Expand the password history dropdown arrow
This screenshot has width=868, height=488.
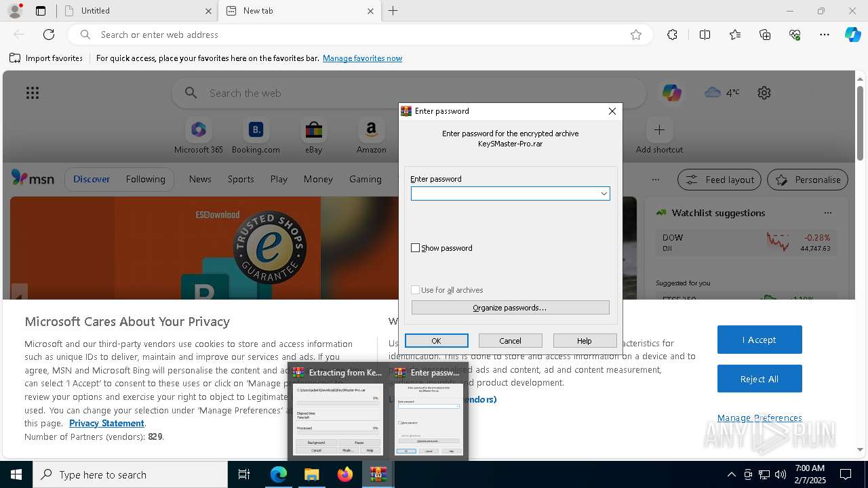[x=604, y=194]
